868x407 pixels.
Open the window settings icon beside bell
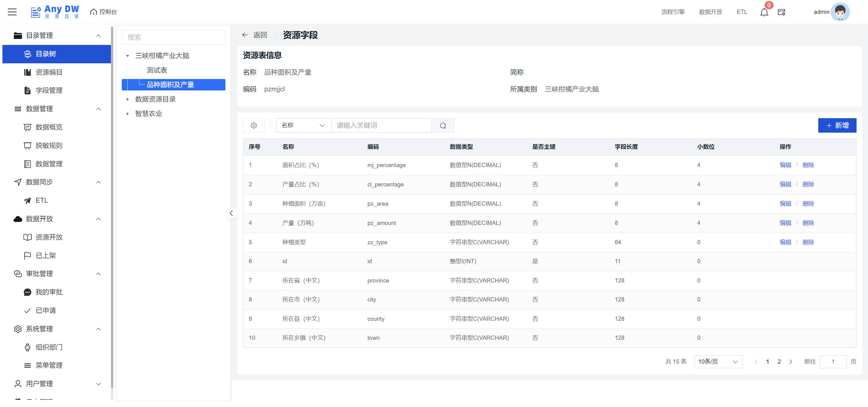click(x=781, y=12)
